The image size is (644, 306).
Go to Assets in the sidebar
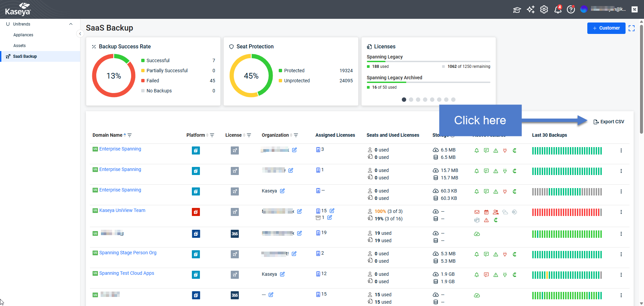click(x=19, y=46)
